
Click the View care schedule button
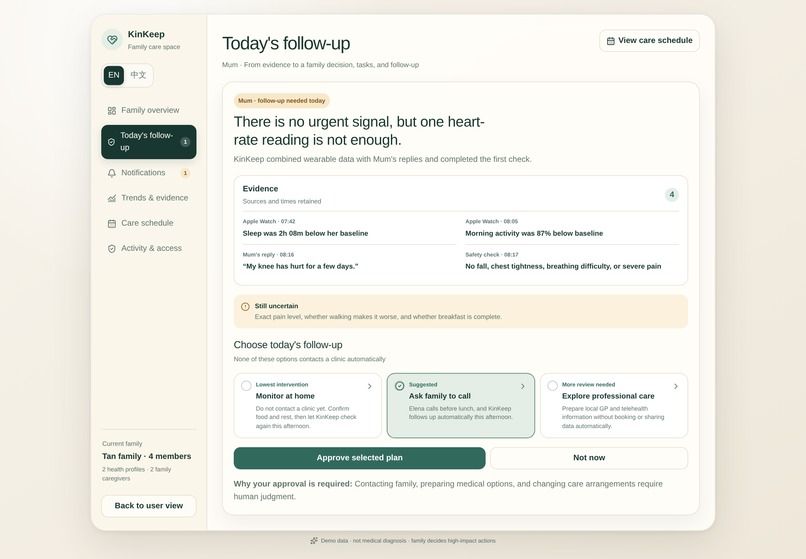[649, 41]
